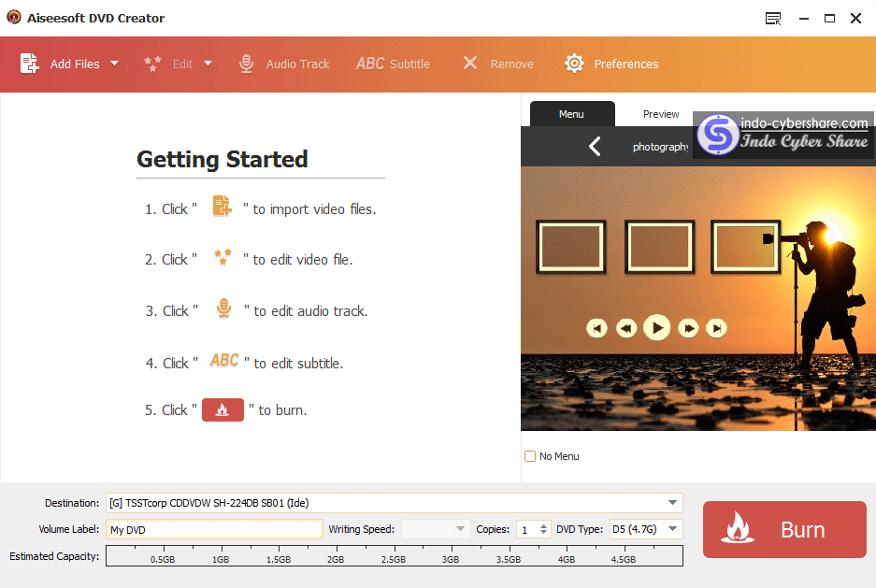The image size is (876, 588).
Task: Click the fast-forward menu button
Action: [688, 328]
